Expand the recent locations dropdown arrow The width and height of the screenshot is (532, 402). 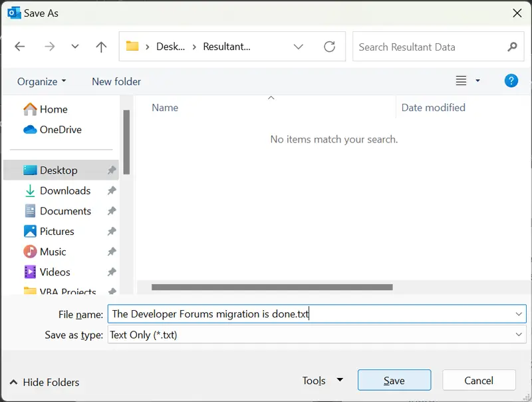[x=74, y=47]
